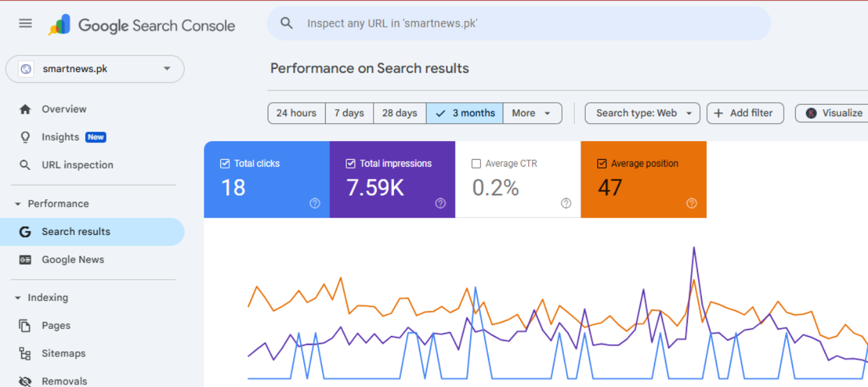This screenshot has width=868, height=387.
Task: Select the 3 months date range
Action: (465, 113)
